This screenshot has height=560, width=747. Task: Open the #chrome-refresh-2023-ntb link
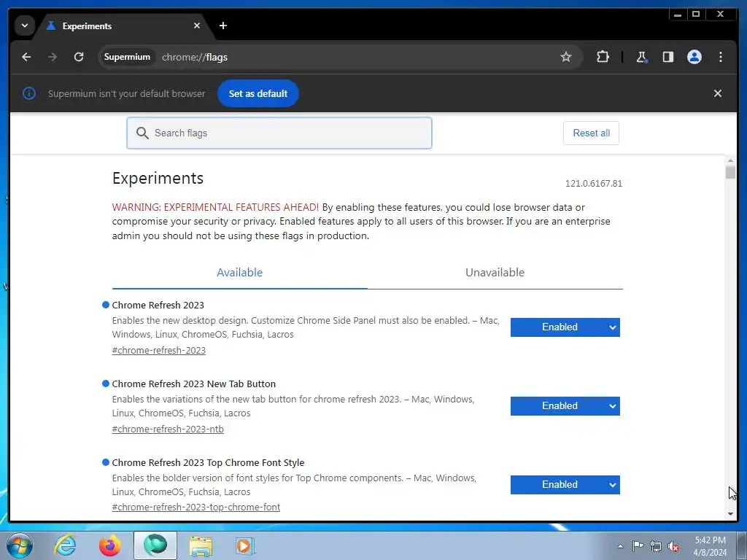point(168,429)
